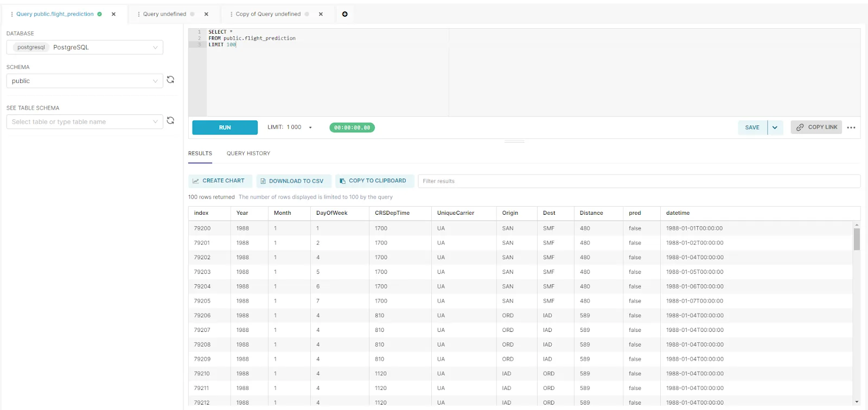The height and width of the screenshot is (410, 868).
Task: Open options dots on Query public.flight_prediction tab
Action: point(12,14)
